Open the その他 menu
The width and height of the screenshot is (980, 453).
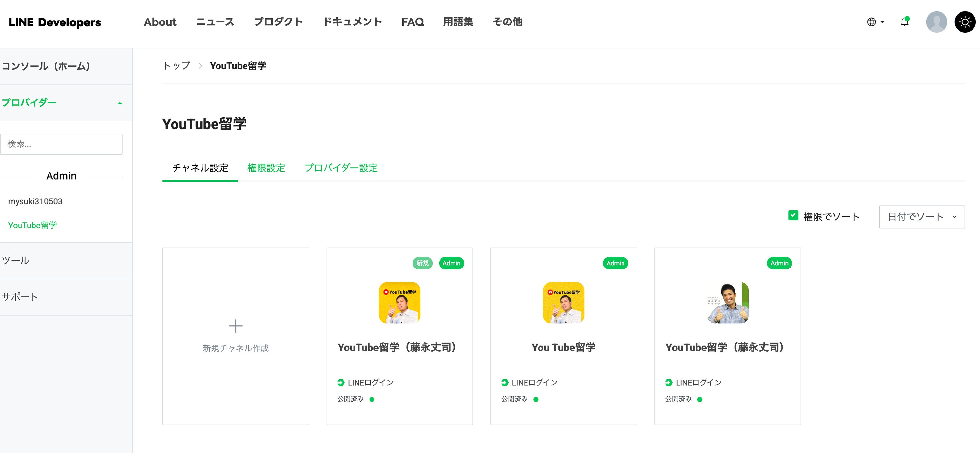click(x=507, y=22)
